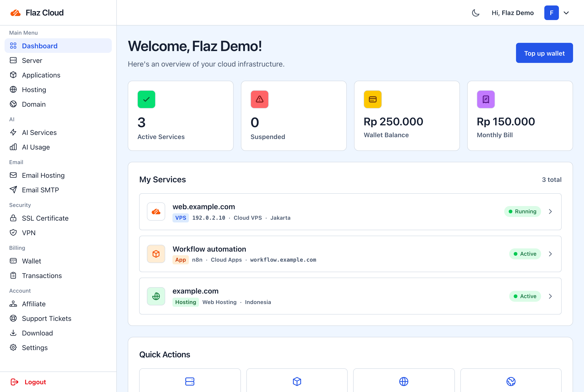The image size is (584, 392).
Task: Click the AI Services lightning icon
Action: click(x=13, y=132)
